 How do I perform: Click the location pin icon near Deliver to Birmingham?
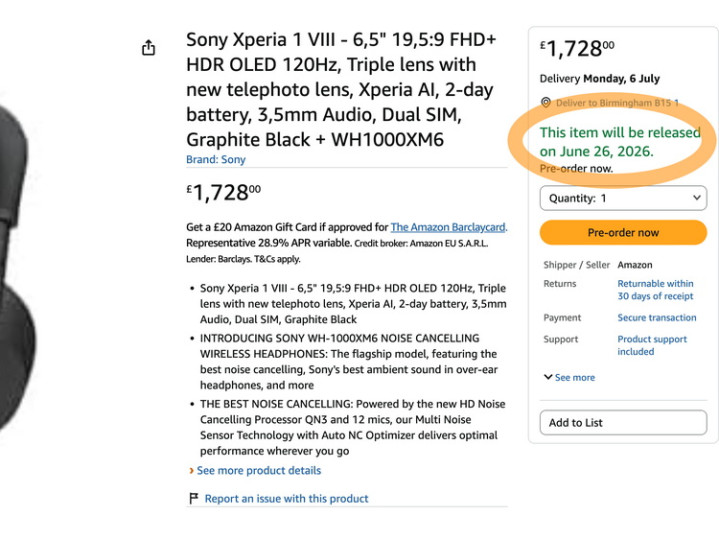tap(546, 102)
